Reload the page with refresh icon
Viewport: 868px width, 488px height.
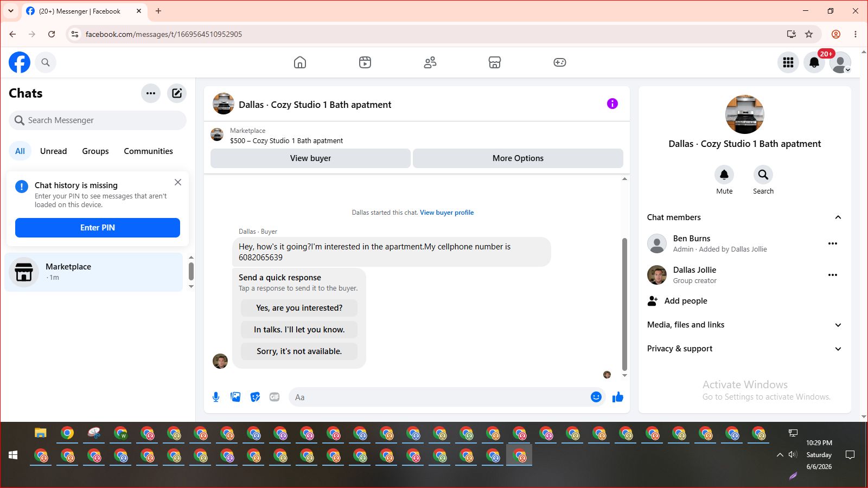pos(52,34)
